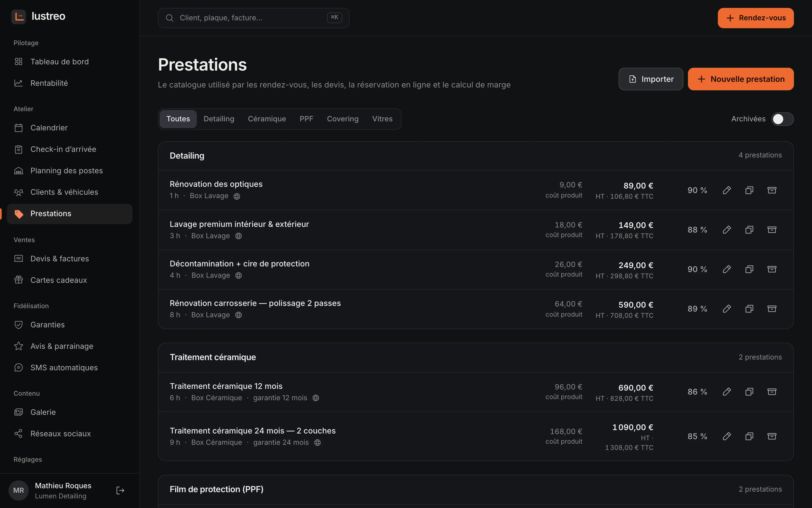Edit Rénovation carrosserie polissage 2 passes

(x=727, y=309)
